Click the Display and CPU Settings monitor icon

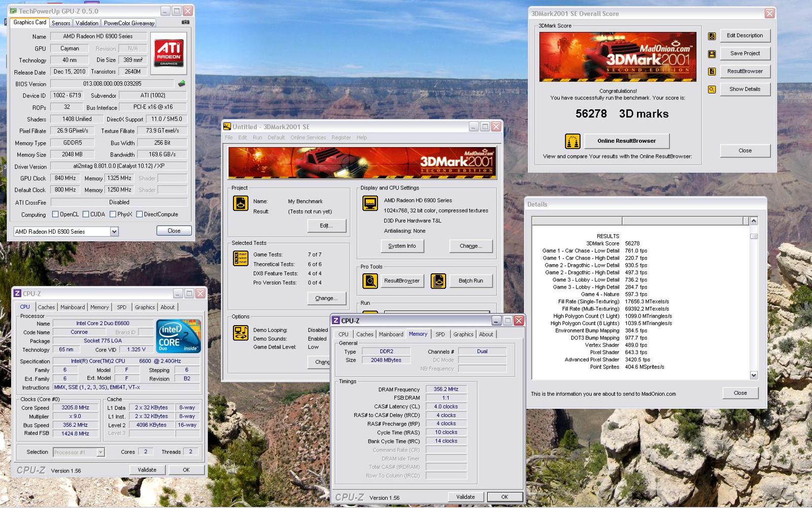point(370,203)
